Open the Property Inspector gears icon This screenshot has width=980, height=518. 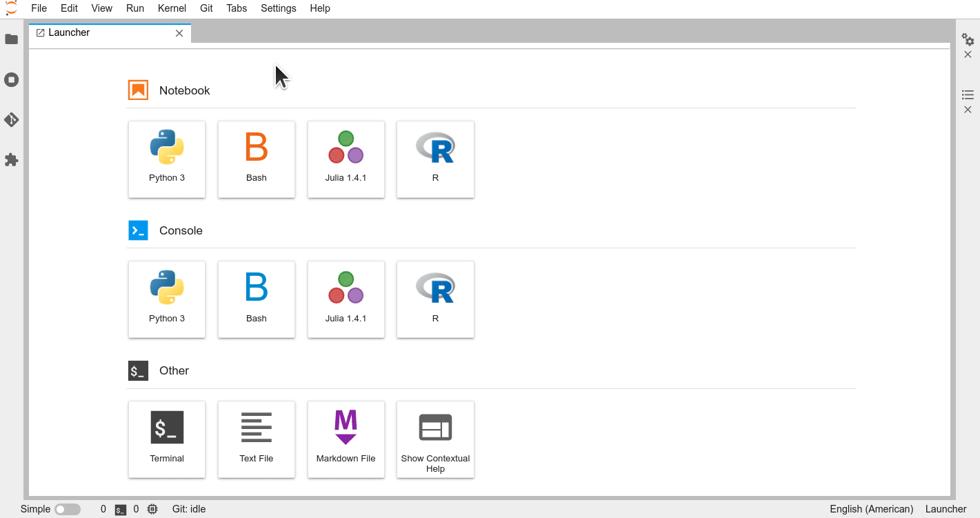968,39
